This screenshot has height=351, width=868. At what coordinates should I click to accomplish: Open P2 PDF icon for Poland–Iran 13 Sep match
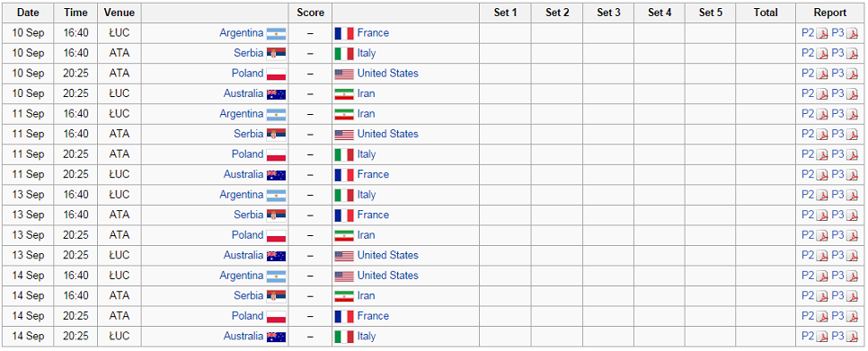click(822, 235)
